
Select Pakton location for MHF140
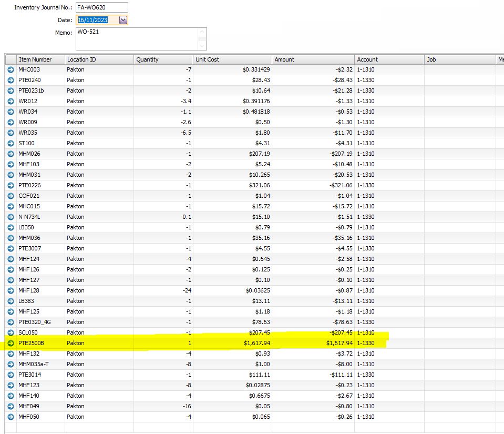(99, 396)
